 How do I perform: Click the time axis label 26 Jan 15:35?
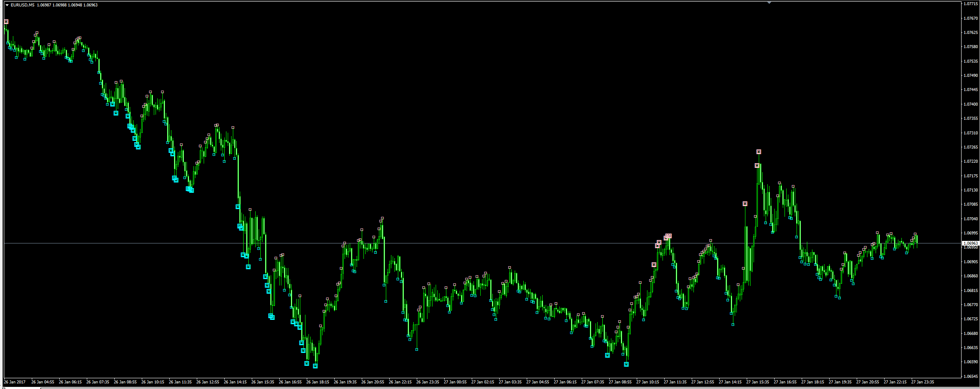coord(263,382)
